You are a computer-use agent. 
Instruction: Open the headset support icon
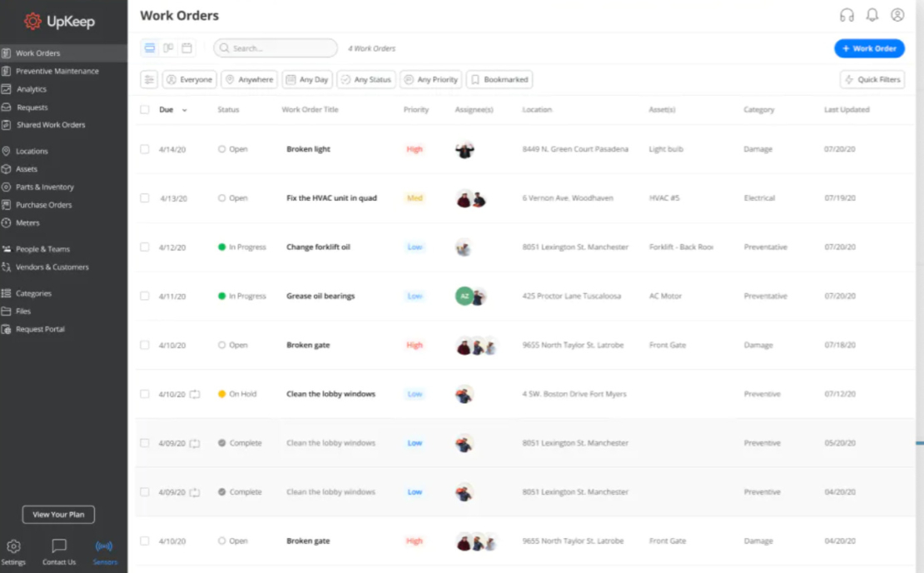847,14
